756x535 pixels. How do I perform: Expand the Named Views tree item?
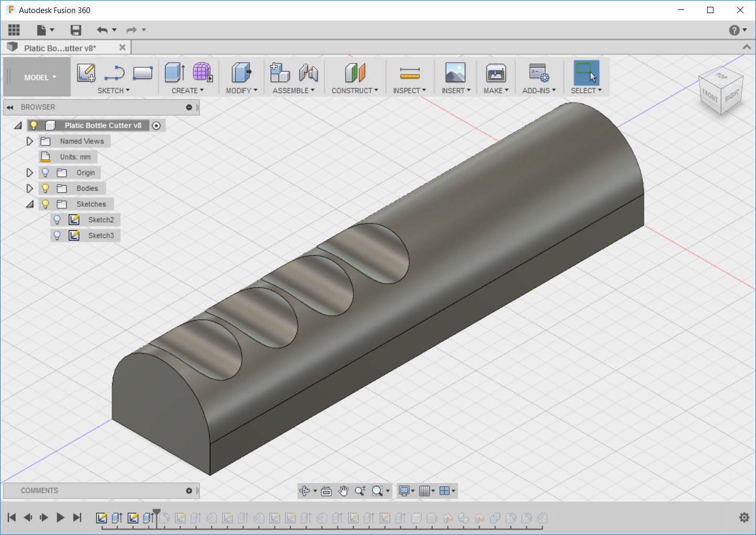(x=29, y=141)
